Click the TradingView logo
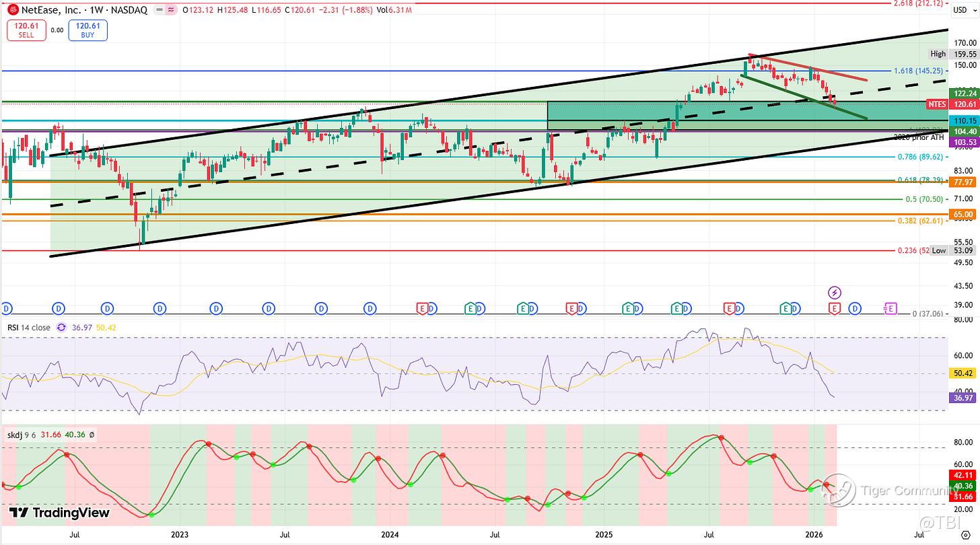Screen dimensions: 980x545 [x=59, y=513]
